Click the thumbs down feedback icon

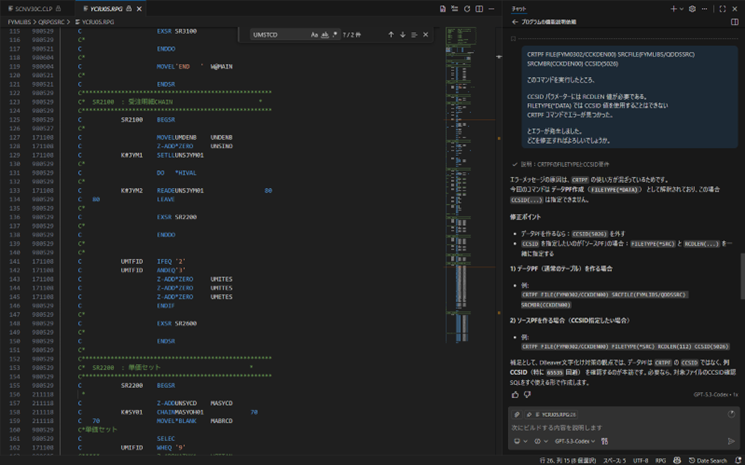click(528, 394)
